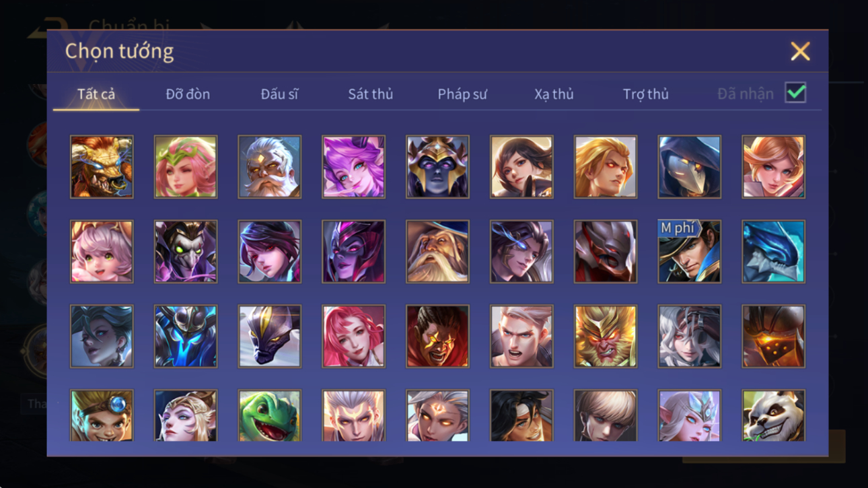
Task: Toggle the Đã nhận checkbox
Action: pos(795,94)
